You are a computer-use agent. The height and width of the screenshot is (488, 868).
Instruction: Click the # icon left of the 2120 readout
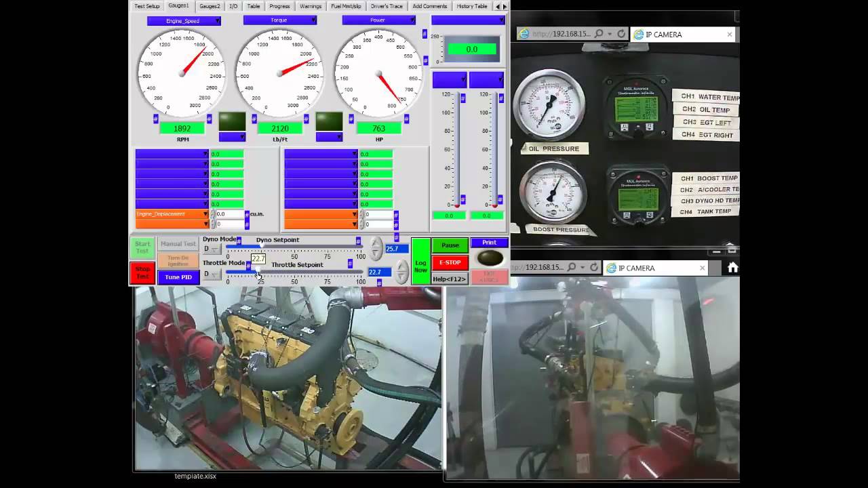(x=254, y=119)
